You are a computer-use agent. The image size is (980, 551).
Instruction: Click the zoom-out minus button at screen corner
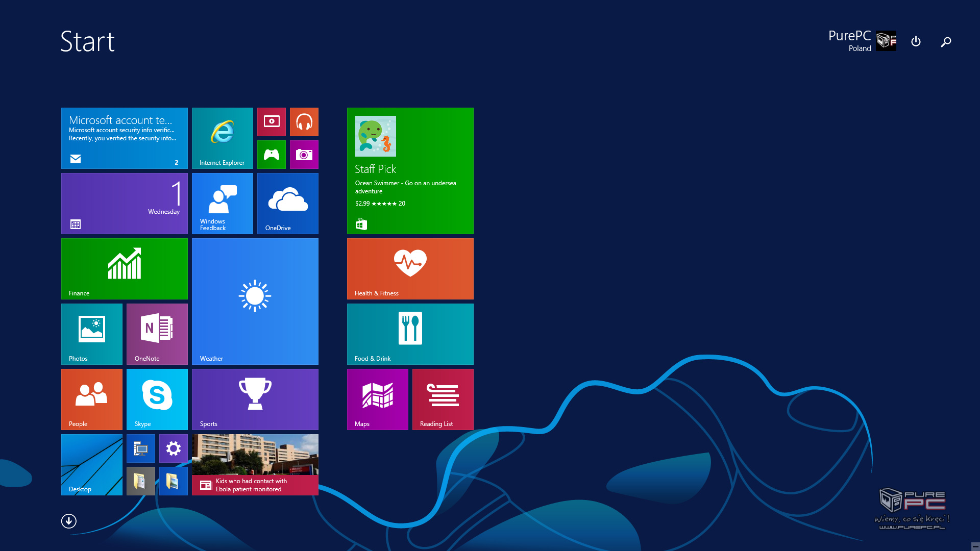(975, 546)
